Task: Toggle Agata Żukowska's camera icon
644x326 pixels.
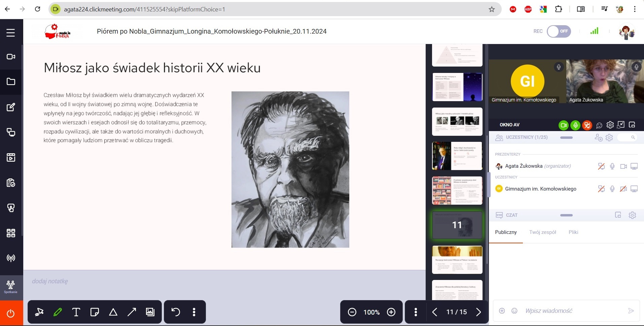Action: click(623, 166)
